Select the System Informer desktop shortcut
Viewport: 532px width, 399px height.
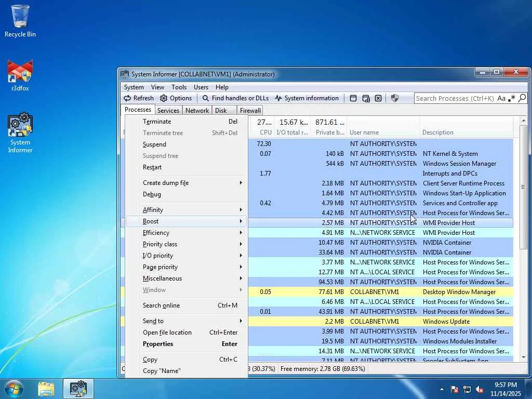pyautogui.click(x=20, y=133)
